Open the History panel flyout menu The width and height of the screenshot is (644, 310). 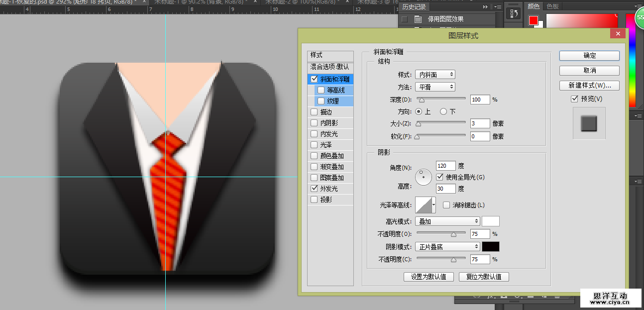(x=498, y=7)
